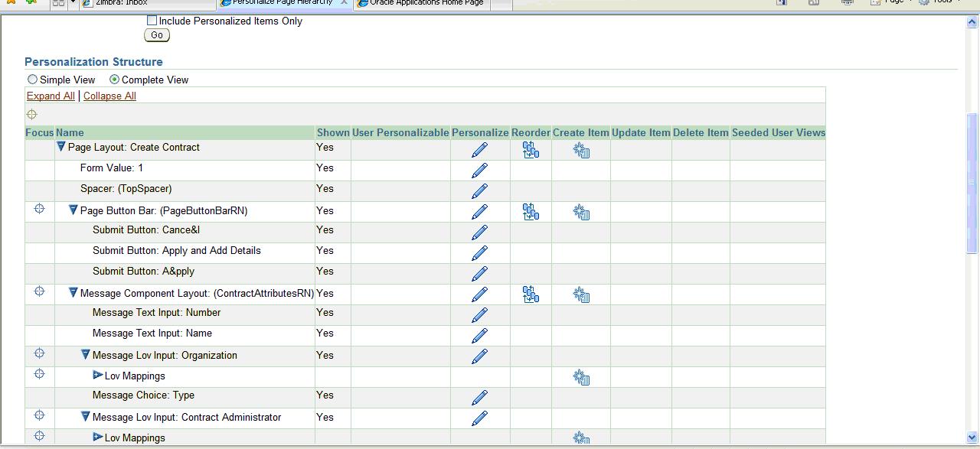Create item in Message Component Layout
This screenshot has height=449, width=980.
pyautogui.click(x=581, y=294)
